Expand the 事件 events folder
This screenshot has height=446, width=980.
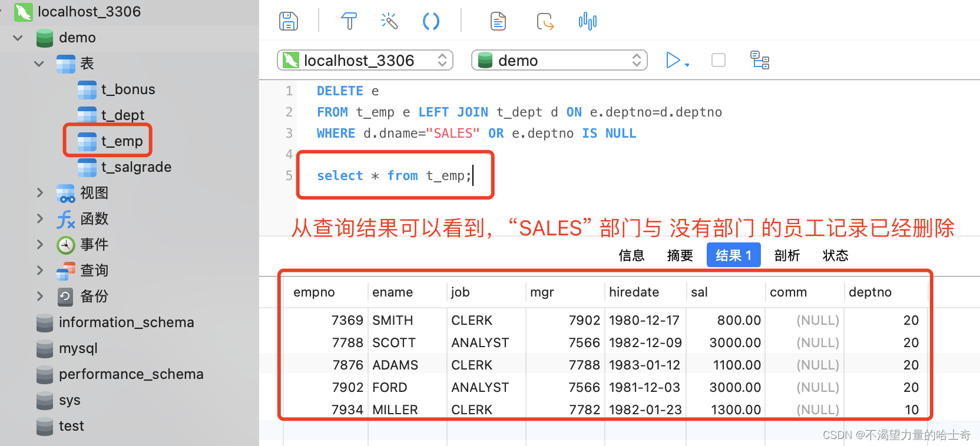click(x=39, y=244)
